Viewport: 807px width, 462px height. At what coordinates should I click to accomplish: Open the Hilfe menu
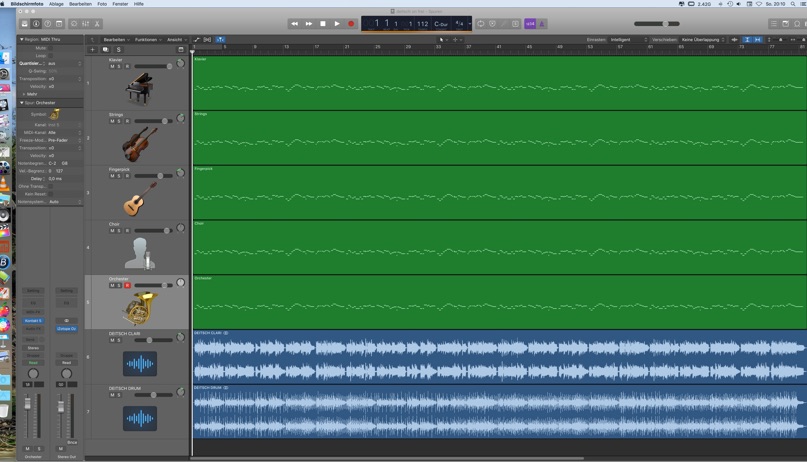tap(138, 4)
